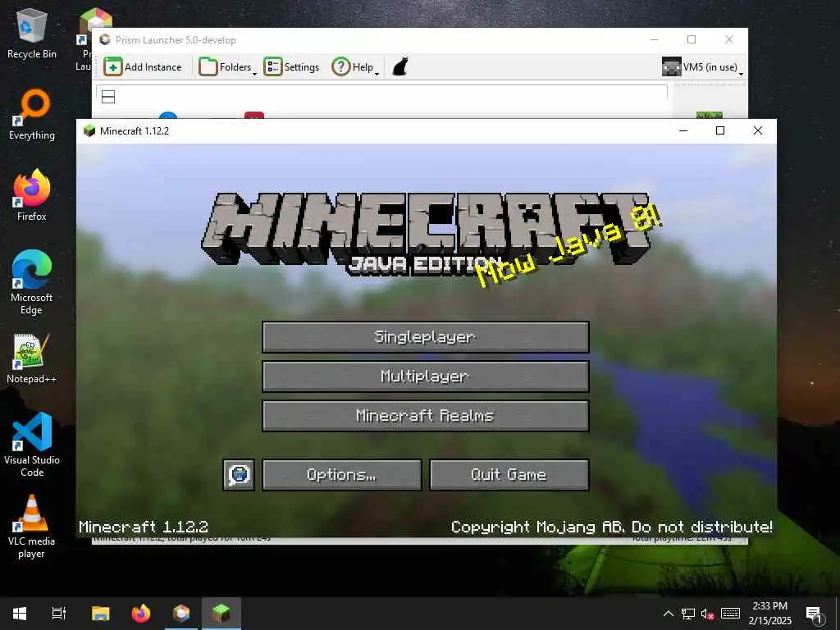
Task: Open touch keyboard tray icon
Action: [730, 614]
